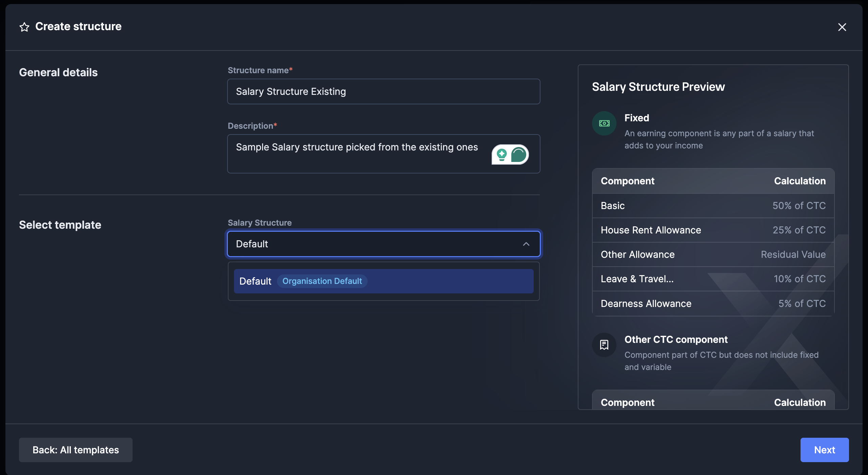The image size is (868, 475).
Task: Select Default option in dropdown list
Action: 383,281
